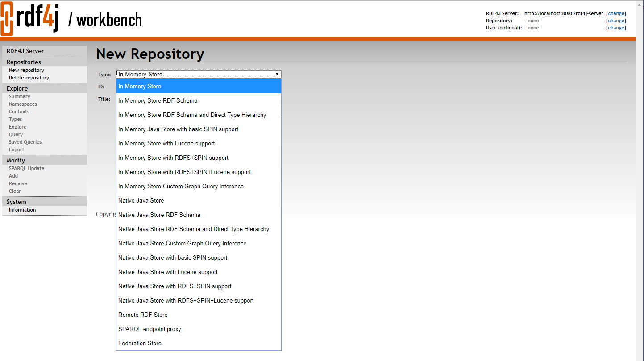644x361 pixels.
Task: Click change link for User (optional)
Action: 616,28
